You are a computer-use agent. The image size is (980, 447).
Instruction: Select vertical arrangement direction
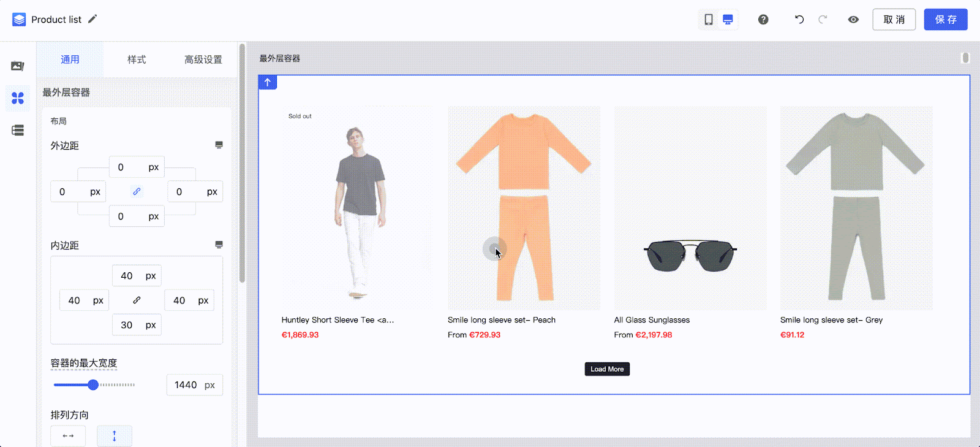pos(115,436)
